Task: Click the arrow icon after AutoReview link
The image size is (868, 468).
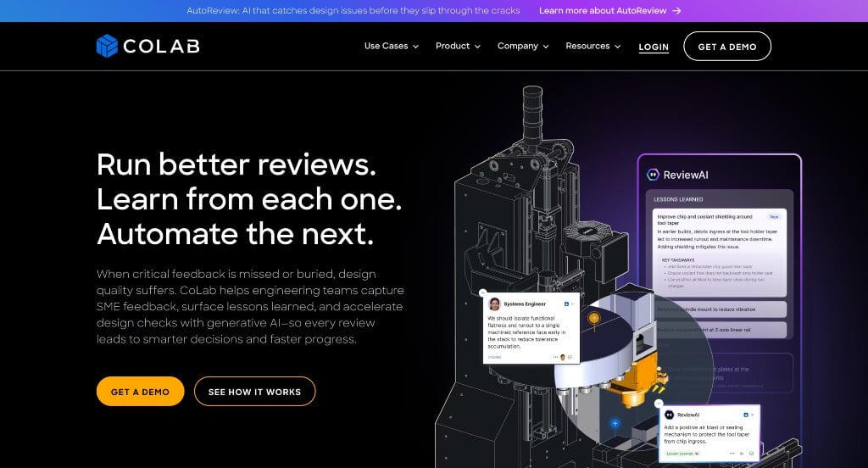Action: pos(676,10)
